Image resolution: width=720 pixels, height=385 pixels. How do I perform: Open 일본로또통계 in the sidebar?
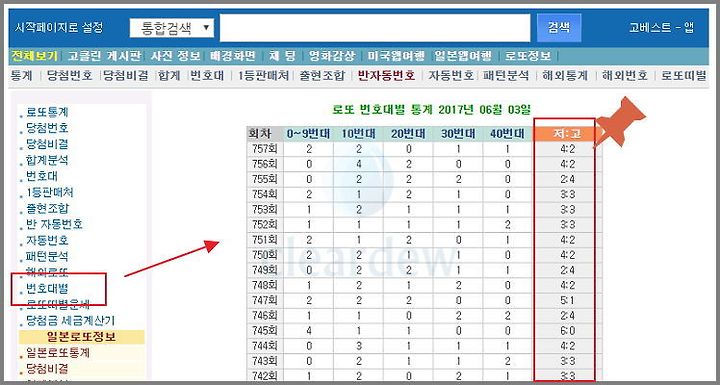58,353
